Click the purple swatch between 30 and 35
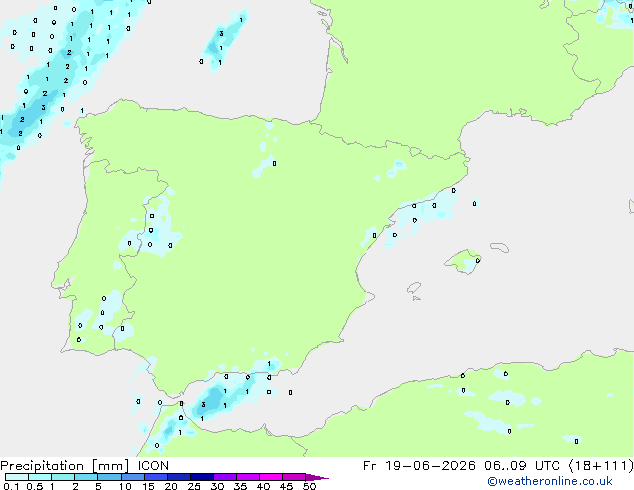Viewport: 634px width, 490px height. (224, 477)
